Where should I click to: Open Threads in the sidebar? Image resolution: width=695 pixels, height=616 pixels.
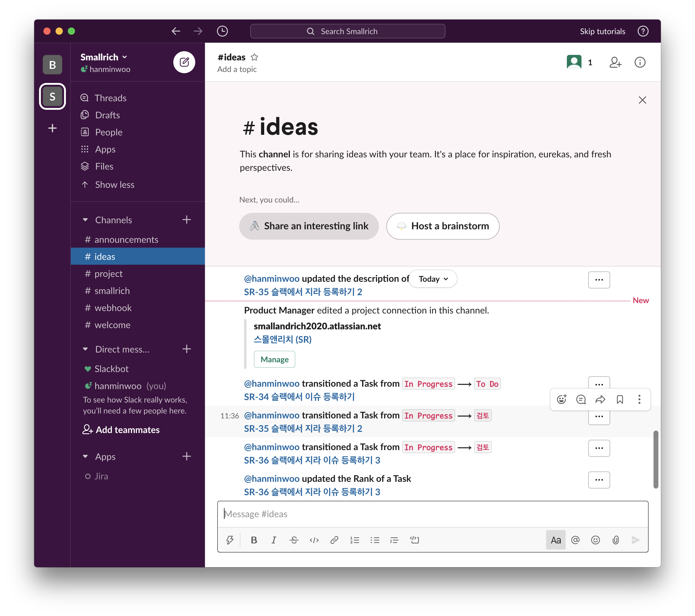tap(110, 98)
